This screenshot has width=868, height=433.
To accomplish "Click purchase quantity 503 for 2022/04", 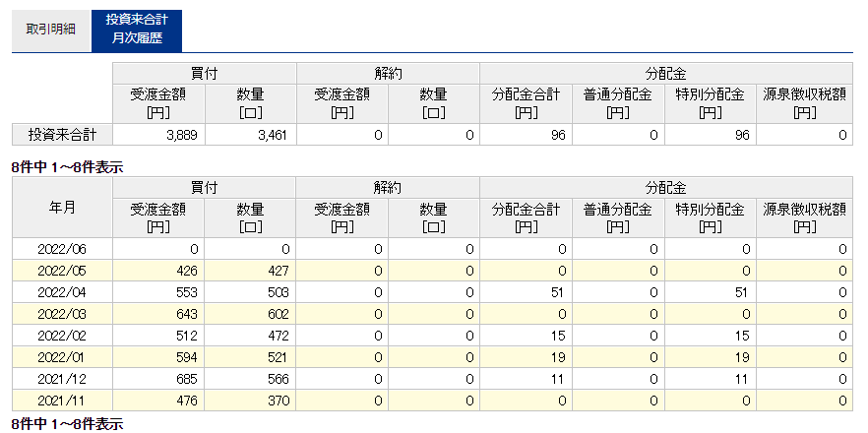I will click(278, 292).
